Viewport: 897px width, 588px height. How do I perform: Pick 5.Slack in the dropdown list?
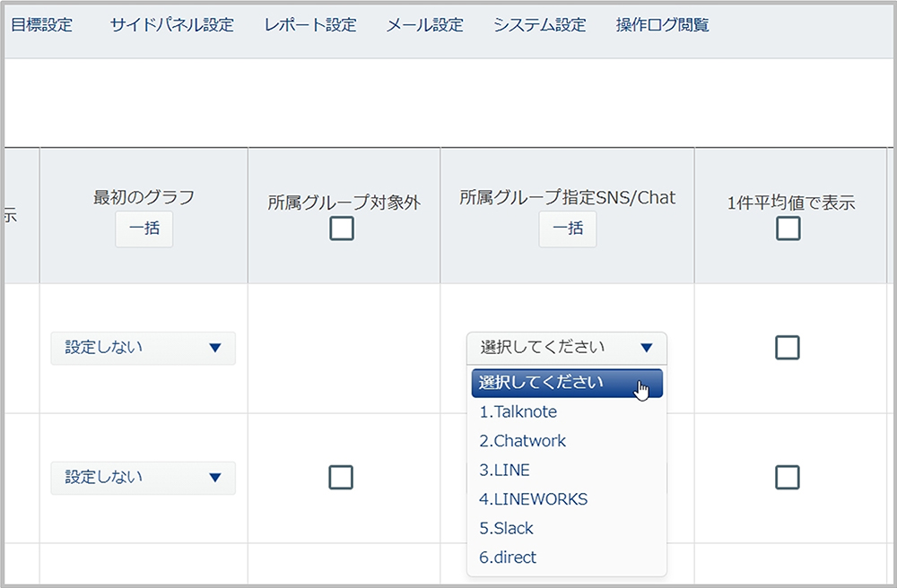[506, 528]
